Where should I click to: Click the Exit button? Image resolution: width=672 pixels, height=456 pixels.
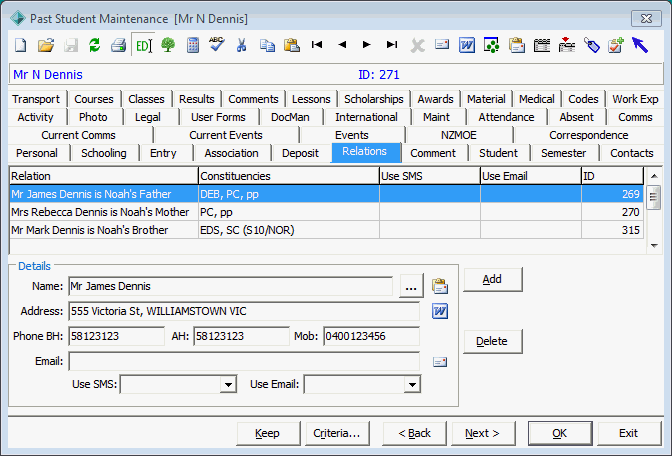(629, 433)
